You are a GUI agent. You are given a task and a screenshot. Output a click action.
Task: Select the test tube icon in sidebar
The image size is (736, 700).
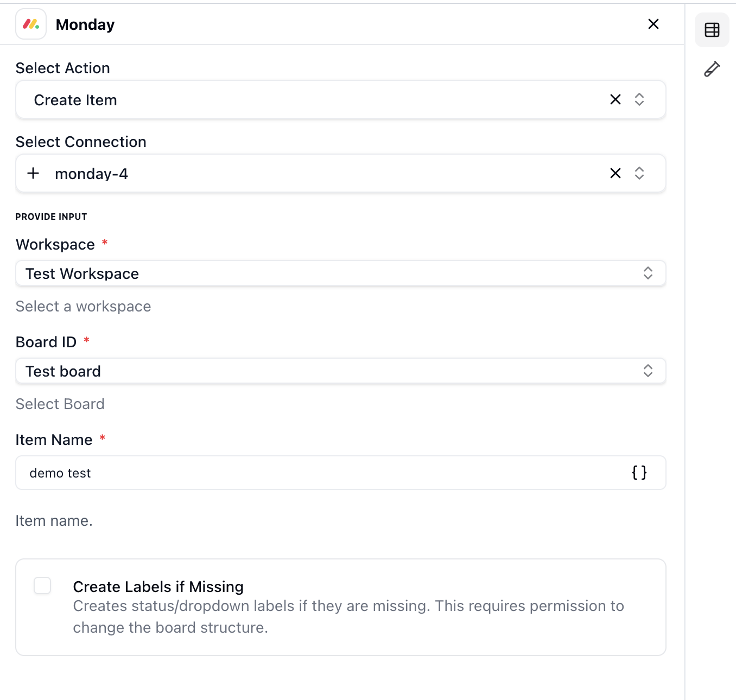[x=712, y=69]
